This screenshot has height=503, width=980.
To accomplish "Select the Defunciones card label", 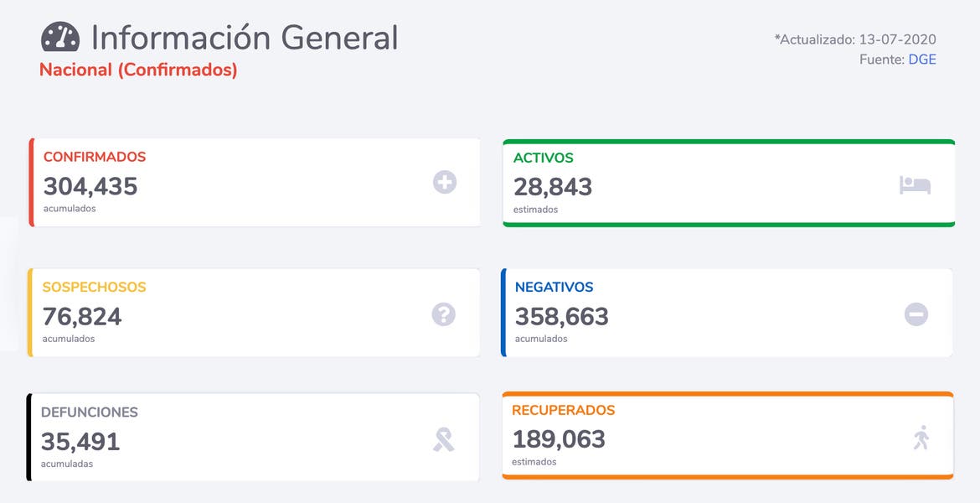I will 90,412.
